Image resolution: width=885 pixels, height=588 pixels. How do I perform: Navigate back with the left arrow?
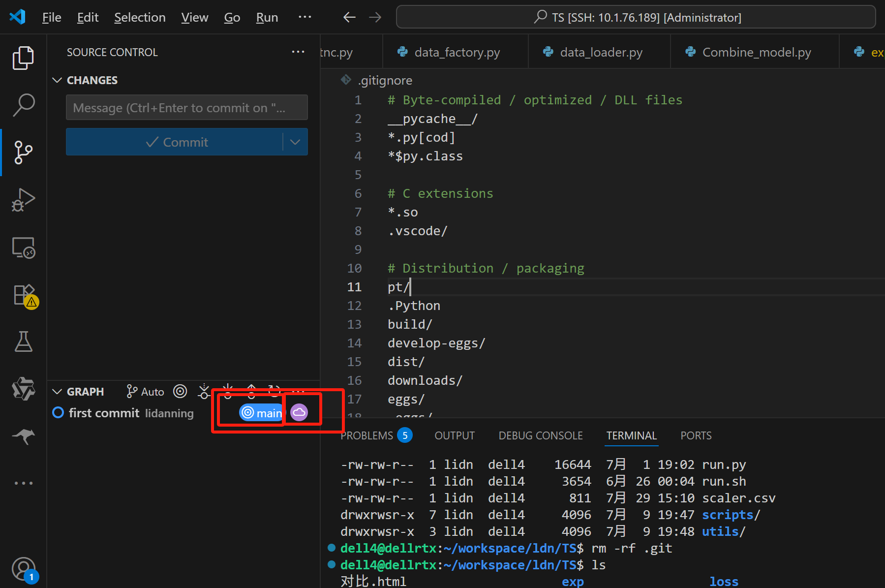[x=349, y=17]
